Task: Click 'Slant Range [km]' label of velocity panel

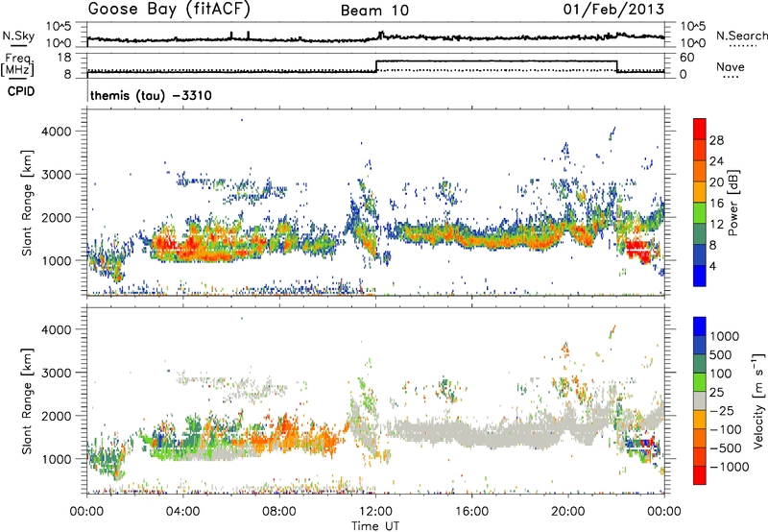Action: click(27, 400)
